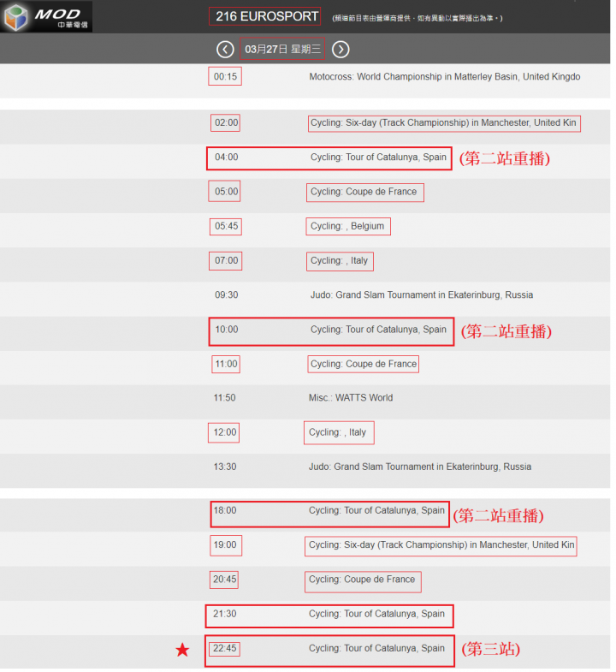
Task: Select 12:00 Cycling Italy program
Action: (305, 437)
